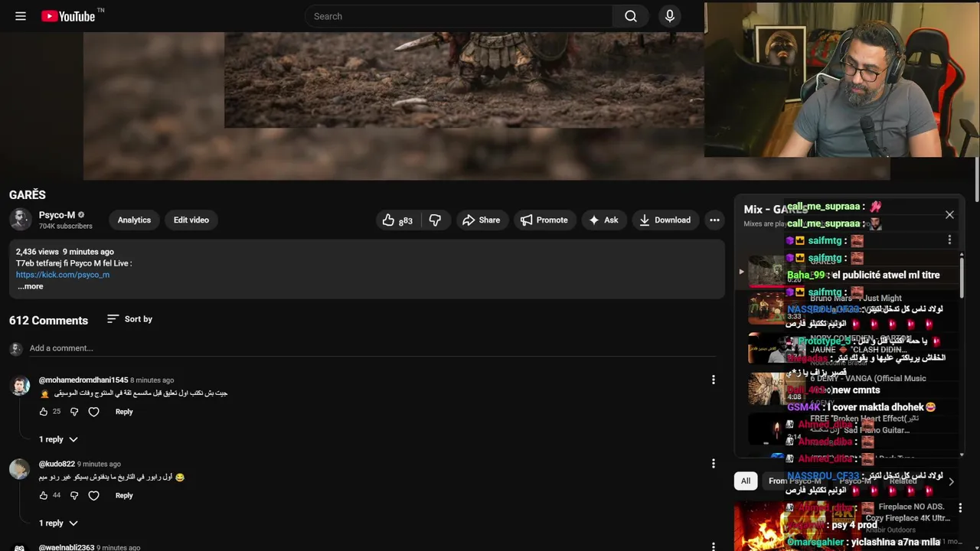This screenshot has width=980, height=551.
Task: Open the Ask AI feature
Action: point(603,220)
